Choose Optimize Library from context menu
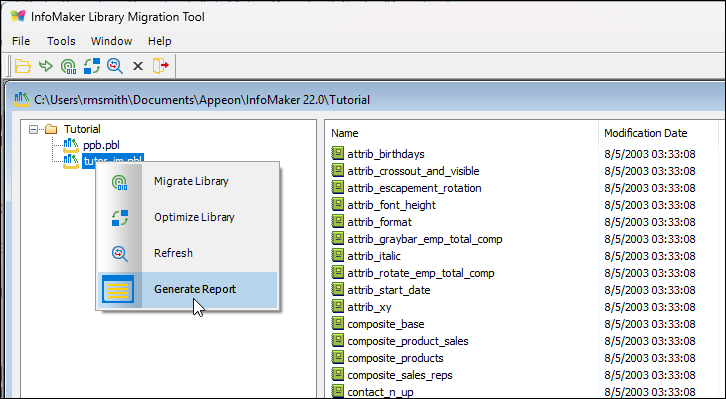 coord(194,217)
